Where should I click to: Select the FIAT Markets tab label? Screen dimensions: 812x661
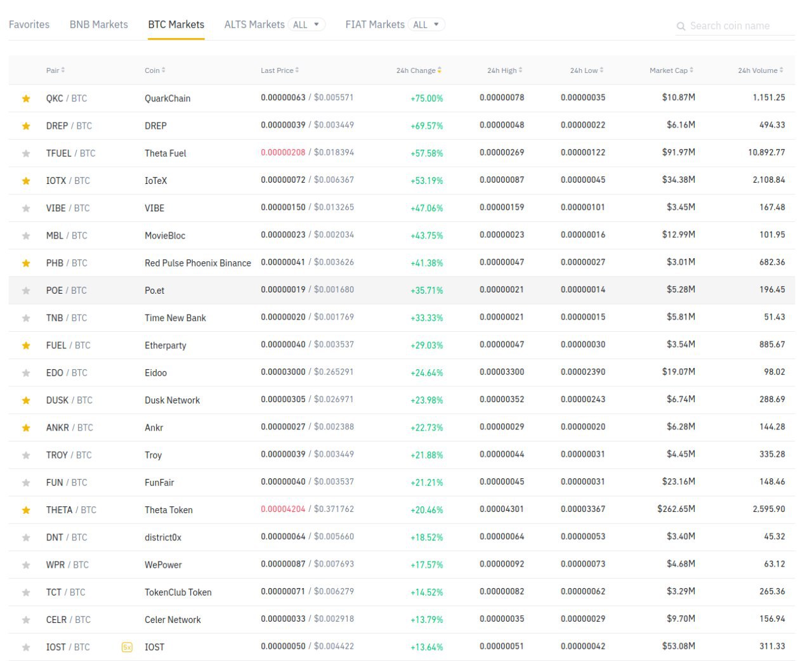coord(375,25)
